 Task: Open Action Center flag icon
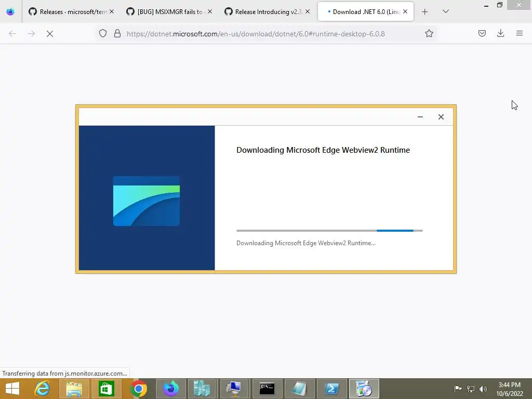pyautogui.click(x=458, y=389)
